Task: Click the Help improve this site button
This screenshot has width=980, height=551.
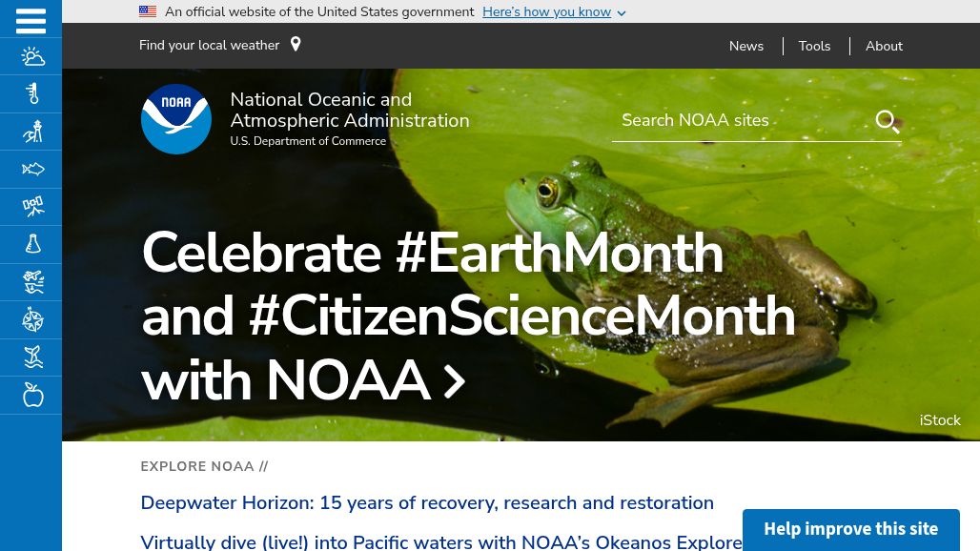Action: [850, 529]
